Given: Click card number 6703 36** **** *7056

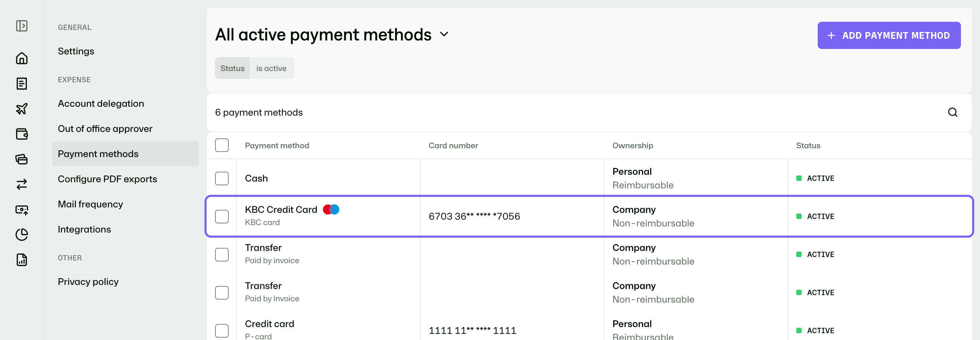Looking at the screenshot, I should (474, 216).
